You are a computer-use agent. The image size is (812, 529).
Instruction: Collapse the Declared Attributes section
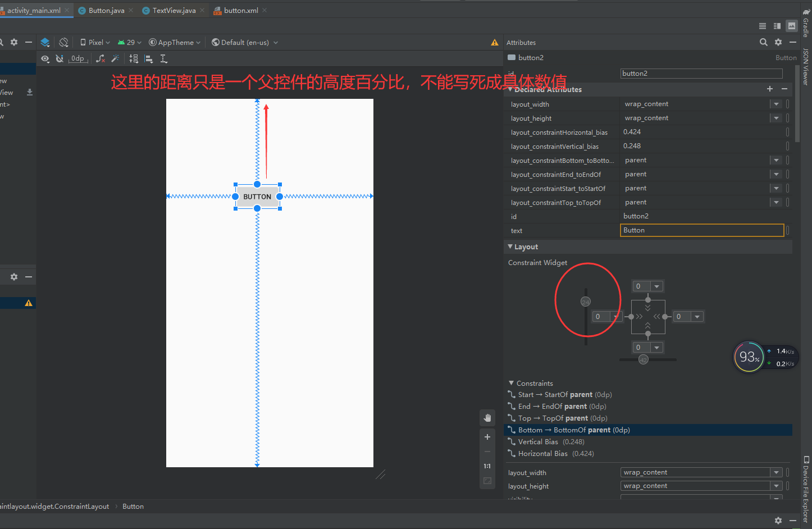tap(510, 89)
